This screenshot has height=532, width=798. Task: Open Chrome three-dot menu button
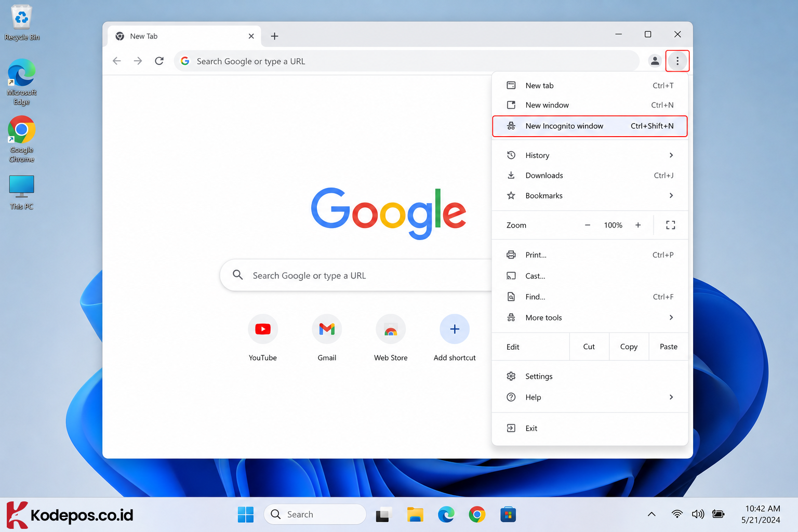point(677,61)
